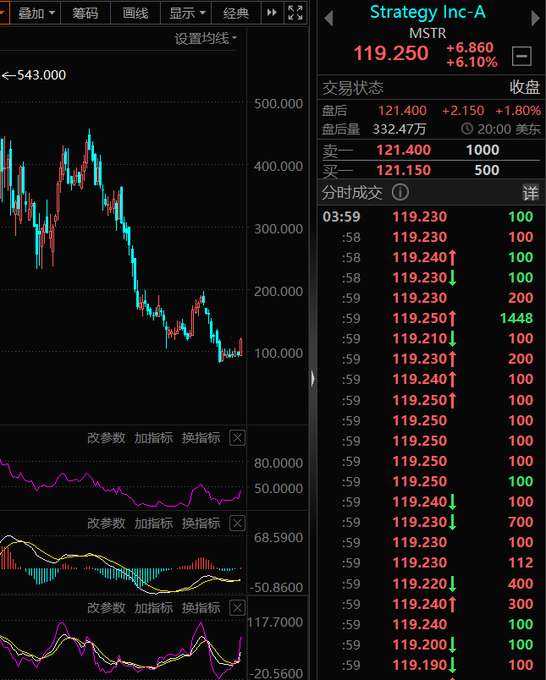Image resolution: width=546 pixels, height=680 pixels.
Task: Toggle fullscreen chart view icon
Action: (295, 13)
